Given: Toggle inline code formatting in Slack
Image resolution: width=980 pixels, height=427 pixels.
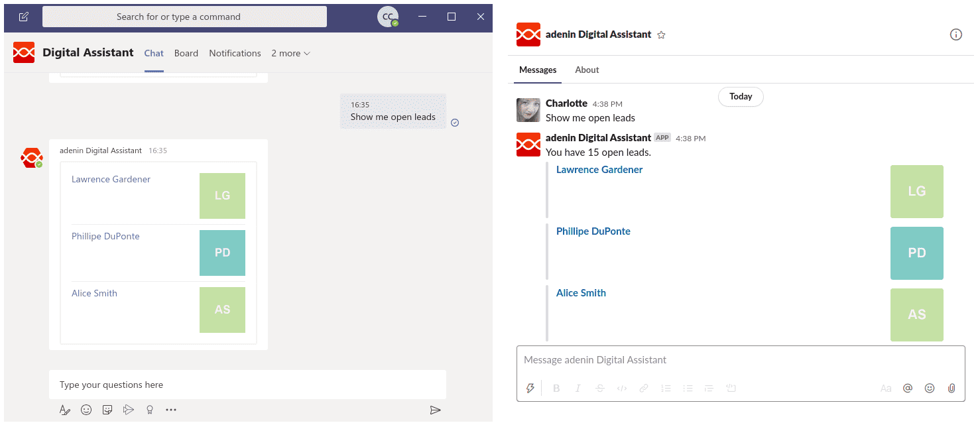Looking at the screenshot, I should [x=622, y=389].
